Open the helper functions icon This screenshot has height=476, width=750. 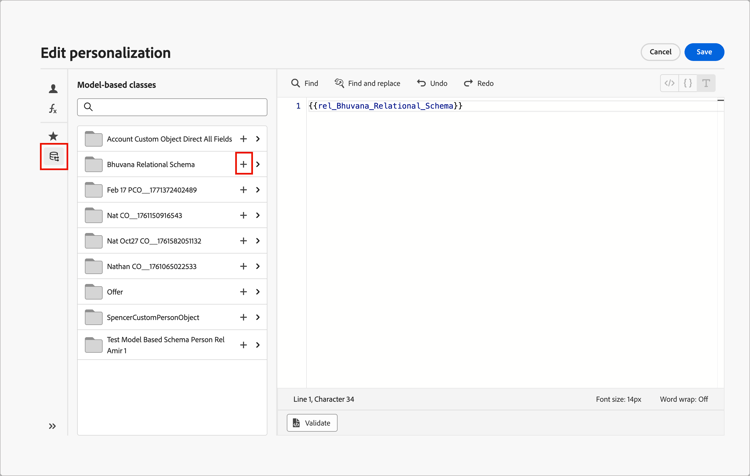pyautogui.click(x=53, y=109)
